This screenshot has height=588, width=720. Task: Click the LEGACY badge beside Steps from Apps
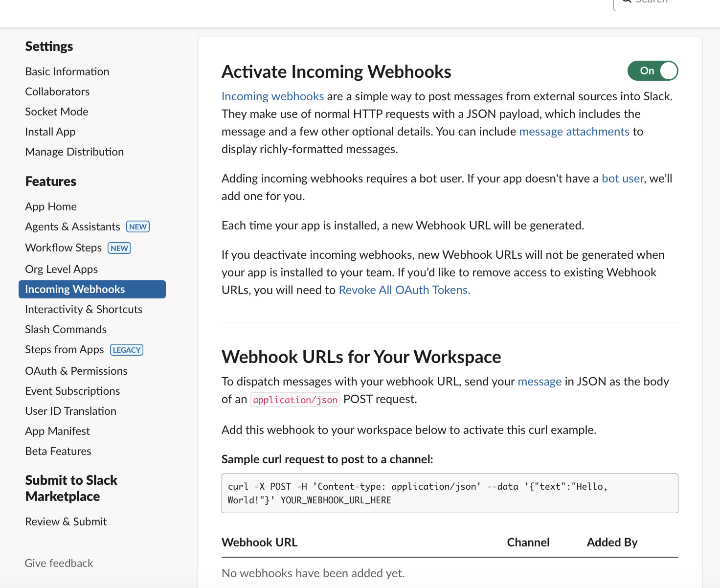[127, 350]
